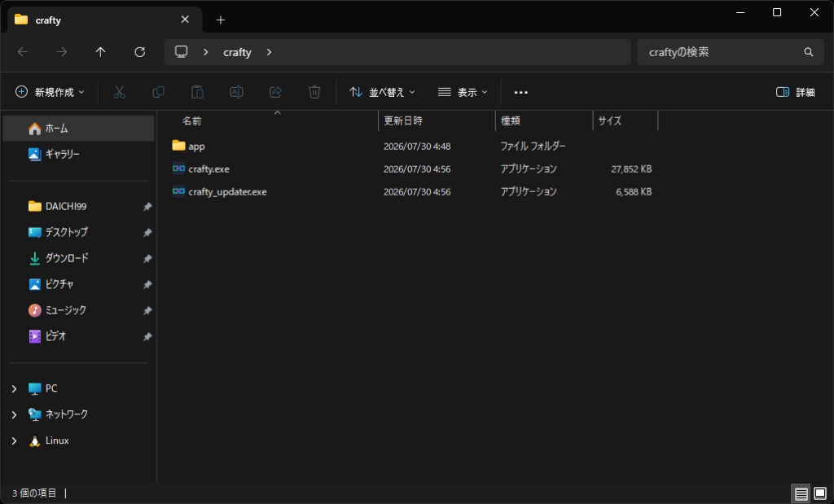Sort by サイズ column header
This screenshot has height=504, width=834.
625,121
